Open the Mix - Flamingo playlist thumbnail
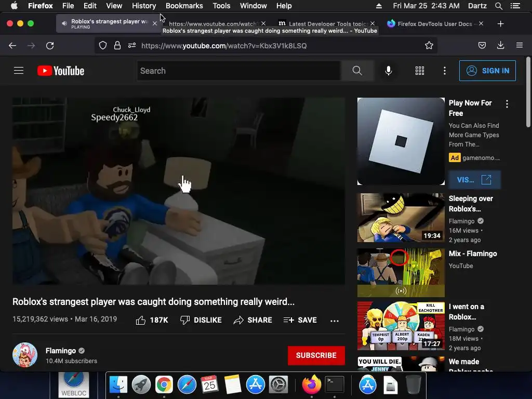The height and width of the screenshot is (399, 532). click(x=401, y=272)
